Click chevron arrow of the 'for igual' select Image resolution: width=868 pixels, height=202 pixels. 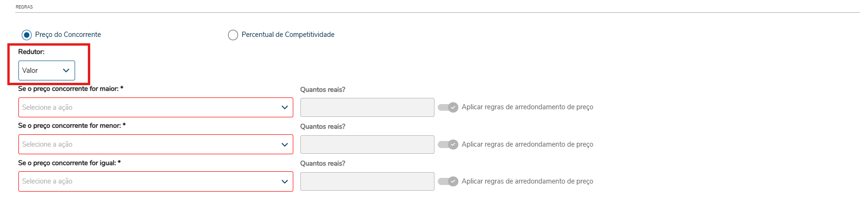(x=285, y=181)
